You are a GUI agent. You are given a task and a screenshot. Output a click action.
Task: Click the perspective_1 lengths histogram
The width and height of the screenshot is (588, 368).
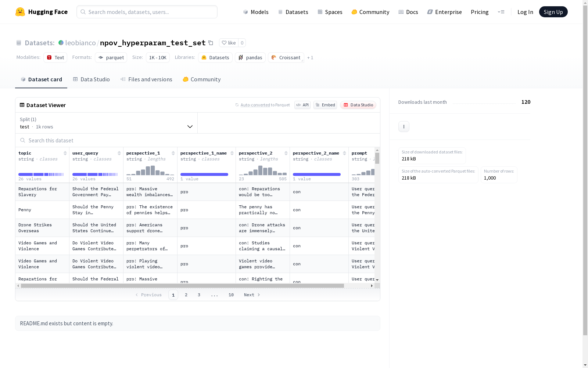[150, 170]
